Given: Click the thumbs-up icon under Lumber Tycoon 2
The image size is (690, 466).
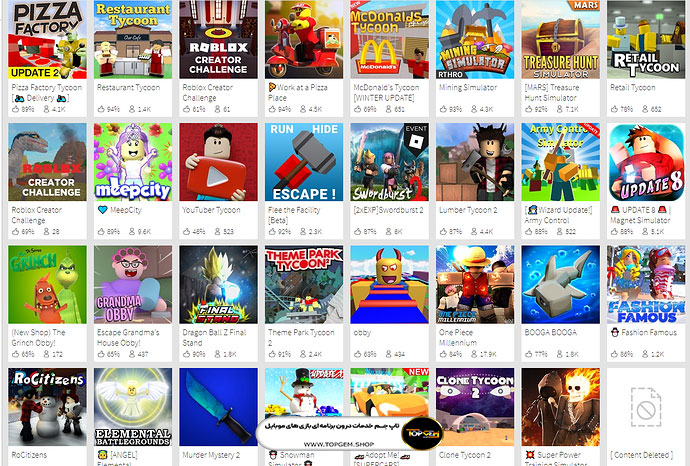Looking at the screenshot, I should click(443, 231).
